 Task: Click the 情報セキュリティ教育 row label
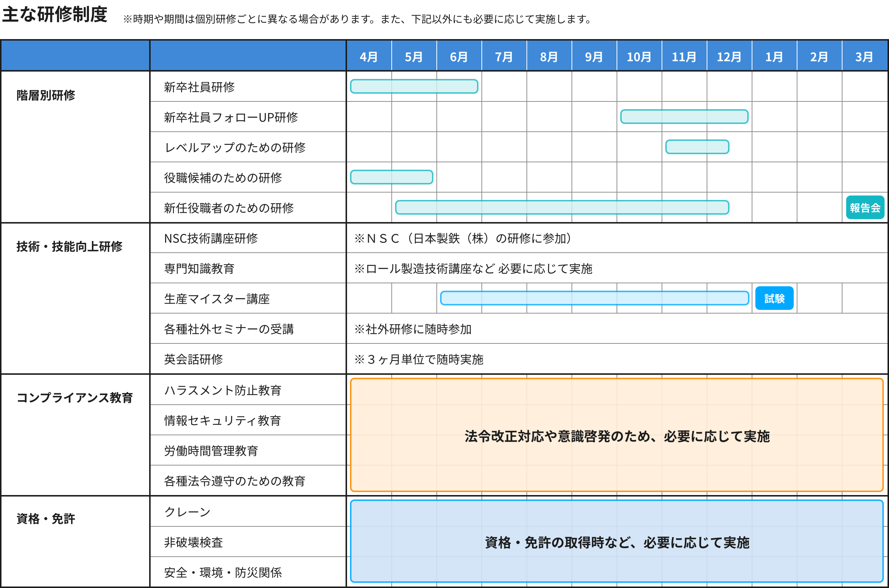pyautogui.click(x=223, y=421)
